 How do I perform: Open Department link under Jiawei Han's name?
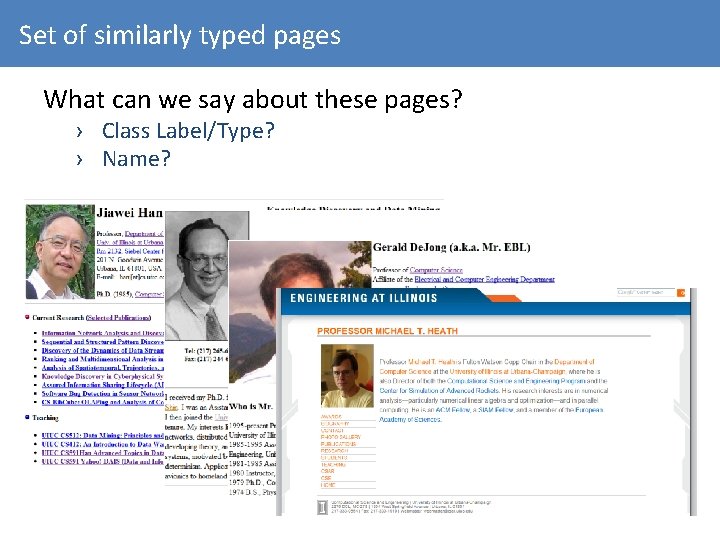coord(144,234)
